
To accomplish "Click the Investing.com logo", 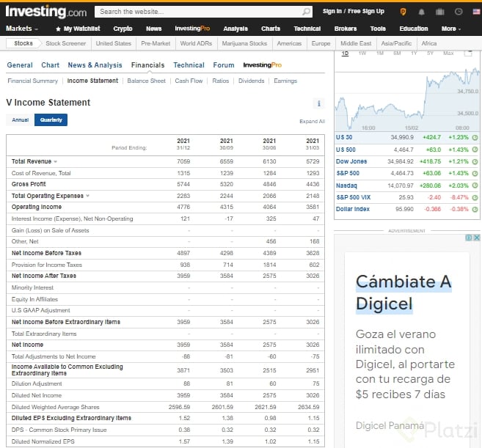I will [46, 12].
